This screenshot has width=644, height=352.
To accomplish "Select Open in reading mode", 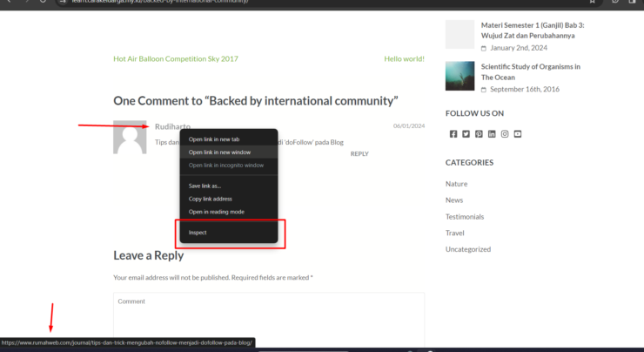I will coord(229,212).
